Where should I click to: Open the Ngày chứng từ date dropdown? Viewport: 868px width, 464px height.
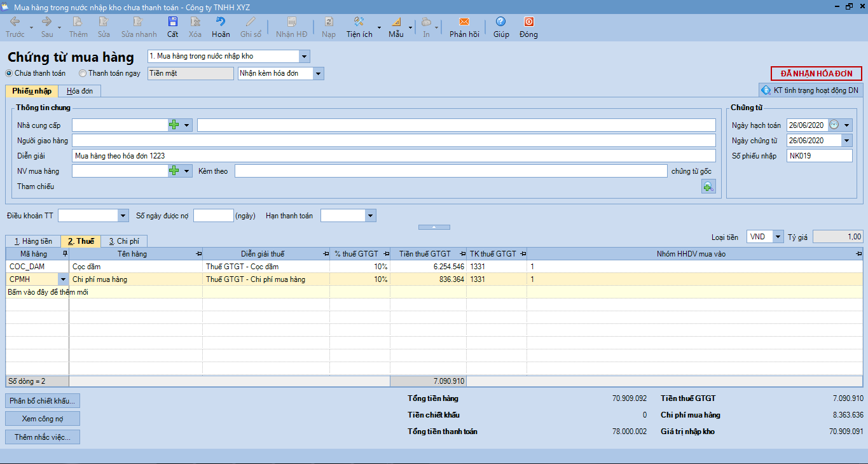tap(847, 141)
